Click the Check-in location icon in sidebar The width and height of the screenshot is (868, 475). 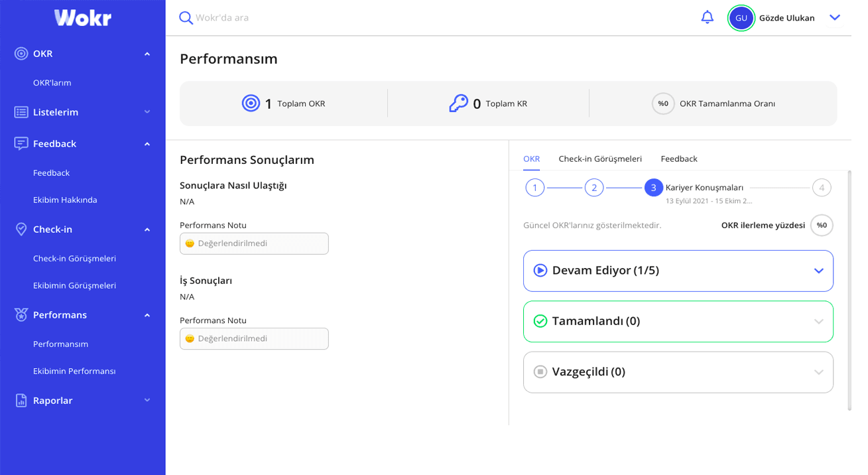pos(21,229)
